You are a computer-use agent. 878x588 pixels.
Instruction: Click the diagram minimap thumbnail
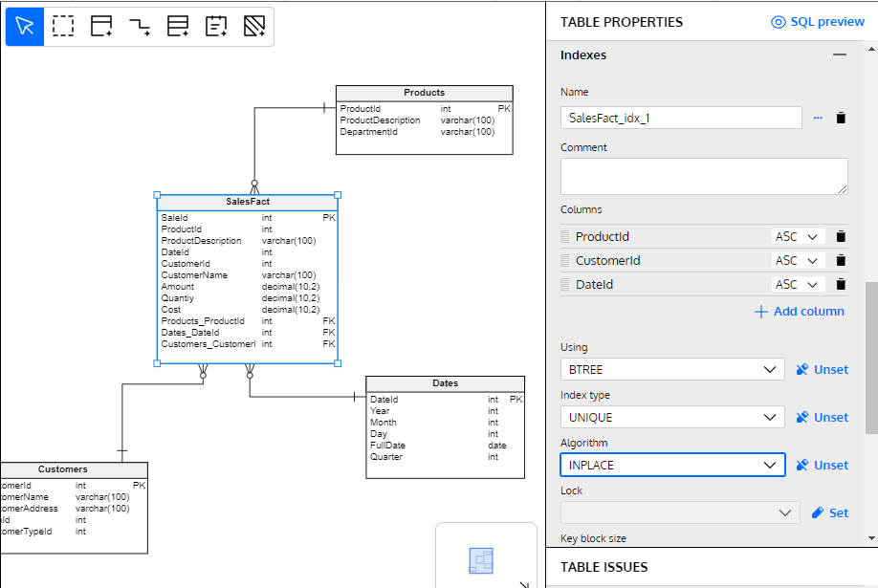coord(480,560)
